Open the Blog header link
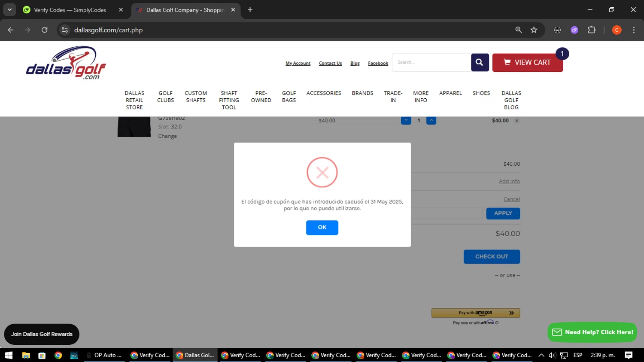The width and height of the screenshot is (644, 362). 355,64
